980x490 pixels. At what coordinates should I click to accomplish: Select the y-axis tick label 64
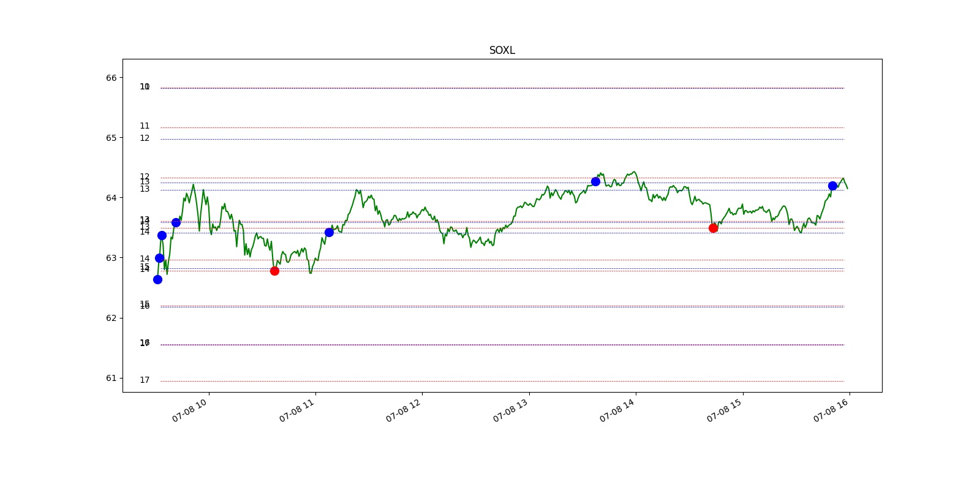pos(111,198)
